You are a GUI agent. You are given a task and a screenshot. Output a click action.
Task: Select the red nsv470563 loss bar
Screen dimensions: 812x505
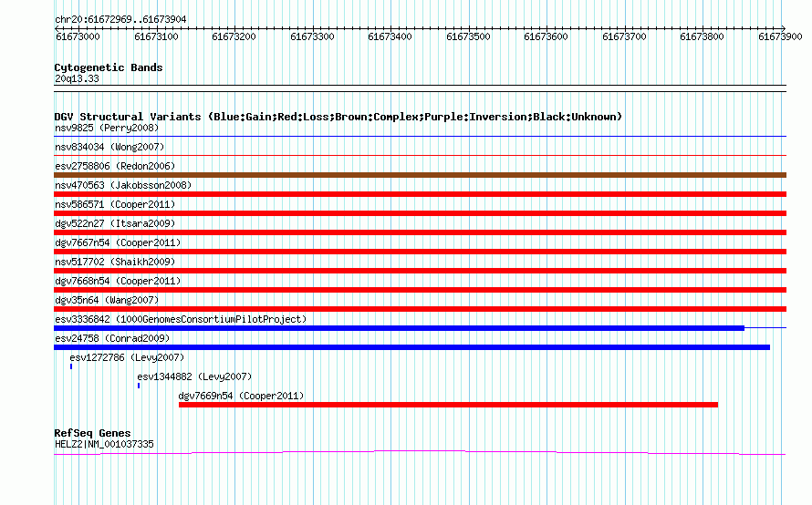pos(420,194)
